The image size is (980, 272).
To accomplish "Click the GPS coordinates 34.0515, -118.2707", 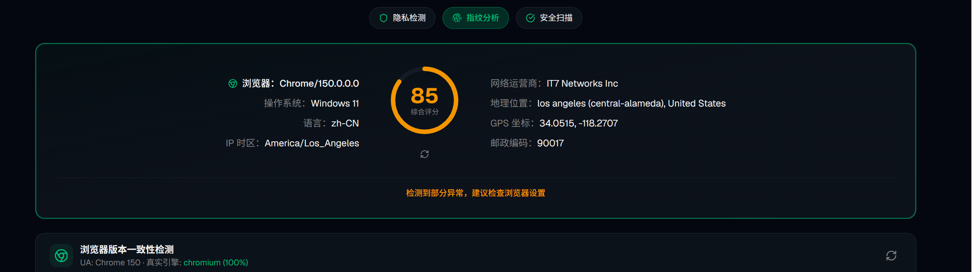I will (x=578, y=123).
